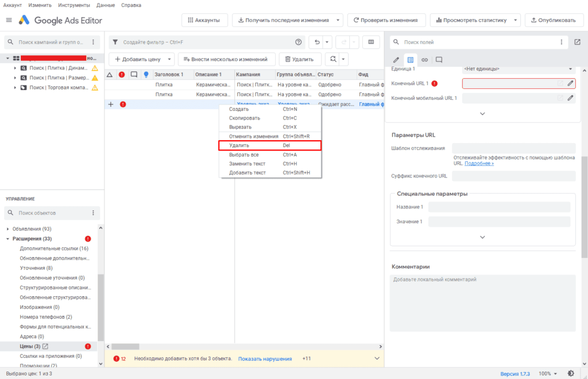Sort by the comment column header

(x=134, y=75)
